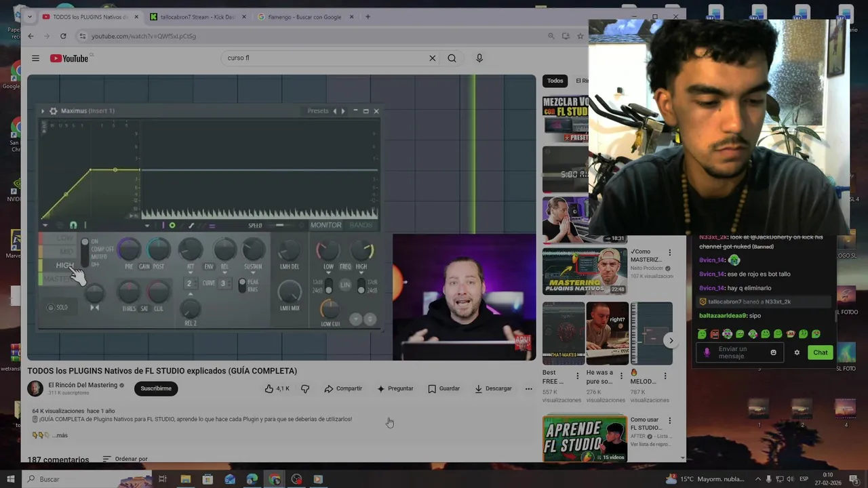Clear the YouTube search box text

pyautogui.click(x=432, y=58)
